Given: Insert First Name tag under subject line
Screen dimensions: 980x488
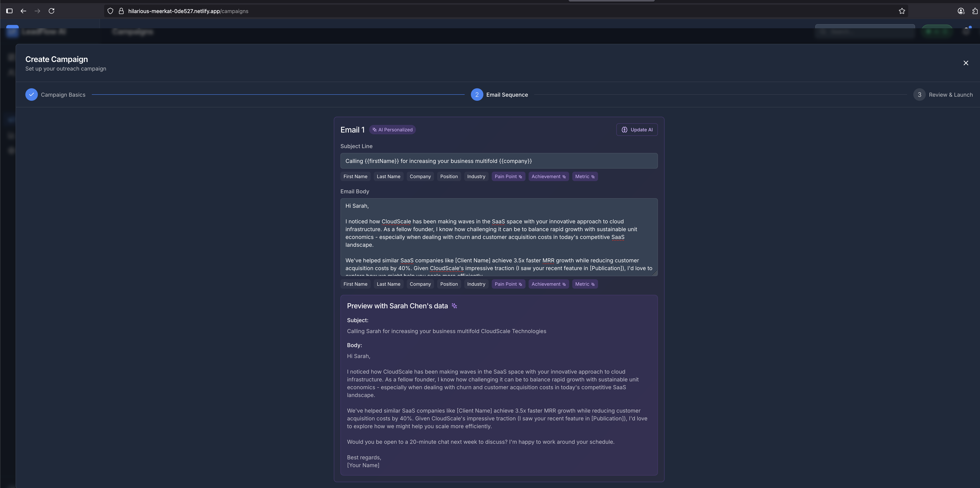Looking at the screenshot, I should [x=355, y=177].
